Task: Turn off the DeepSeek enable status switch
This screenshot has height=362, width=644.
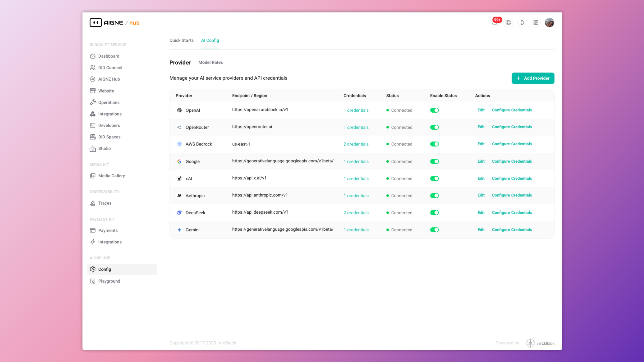Action: point(434,213)
